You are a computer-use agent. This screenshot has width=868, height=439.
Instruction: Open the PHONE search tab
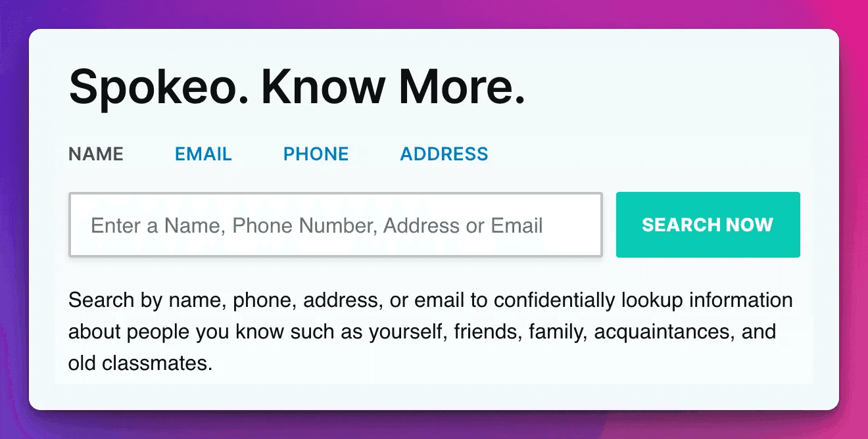click(316, 154)
